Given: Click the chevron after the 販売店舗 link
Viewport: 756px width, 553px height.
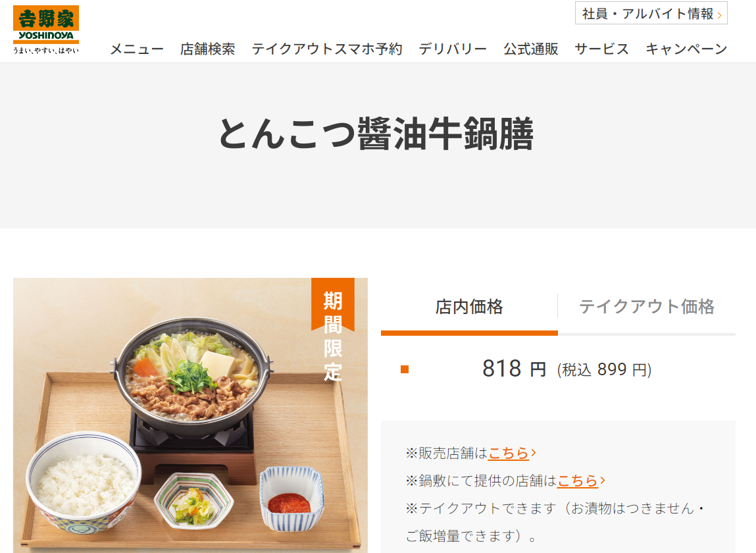Looking at the screenshot, I should pyautogui.click(x=533, y=453).
